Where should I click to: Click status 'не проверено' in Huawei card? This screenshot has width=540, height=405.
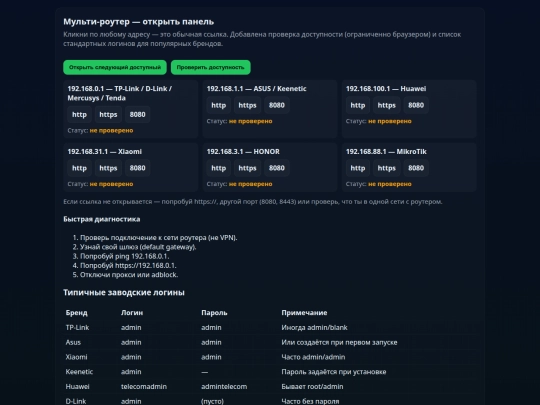[x=390, y=121]
